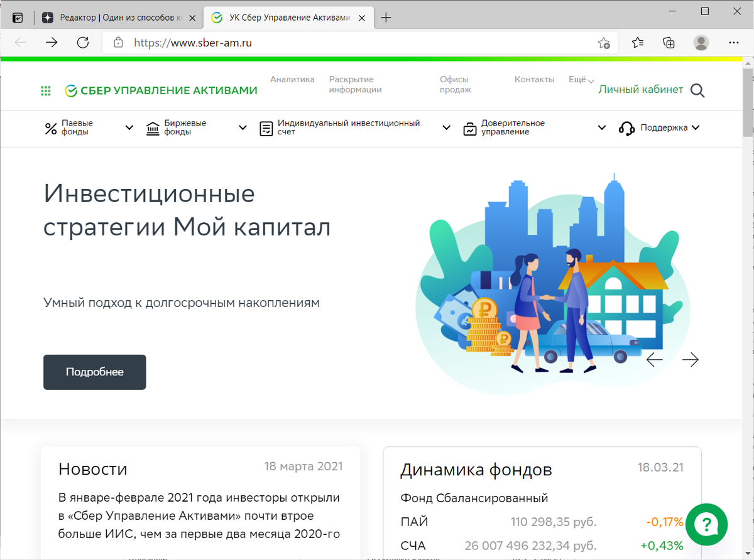Image resolution: width=754 pixels, height=560 pixels.
Task: Click the checklist icon for Индивидуальный инвестиционный счет
Action: point(266,129)
